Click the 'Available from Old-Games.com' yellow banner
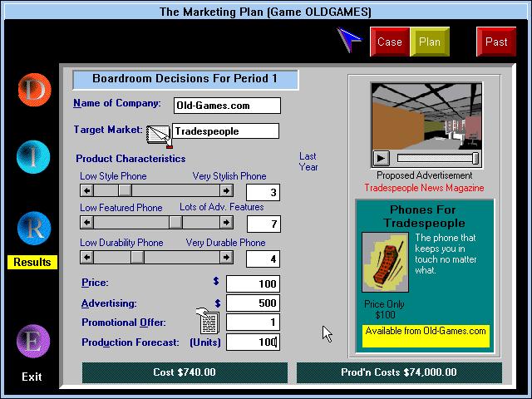Image resolution: width=532 pixels, height=399 pixels. tap(426, 336)
